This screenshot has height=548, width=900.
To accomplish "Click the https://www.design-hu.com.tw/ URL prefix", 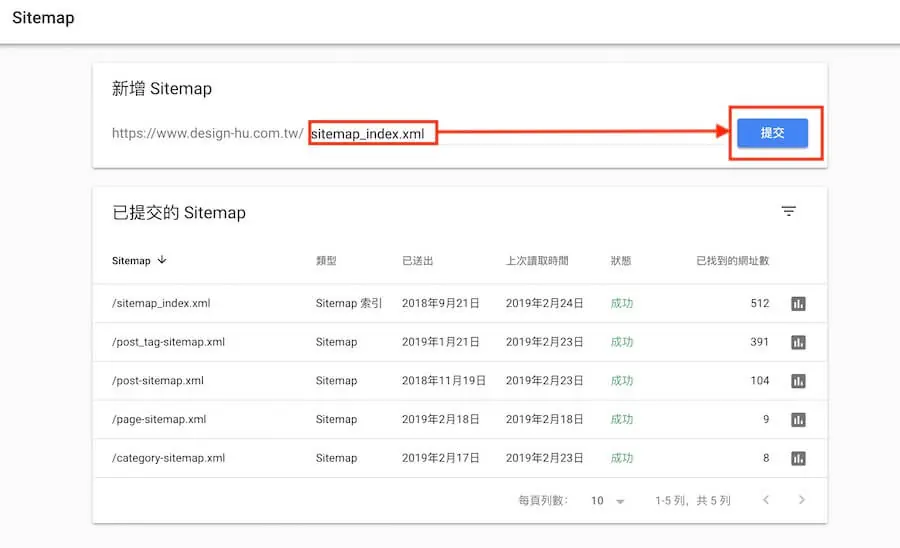I will coord(207,133).
